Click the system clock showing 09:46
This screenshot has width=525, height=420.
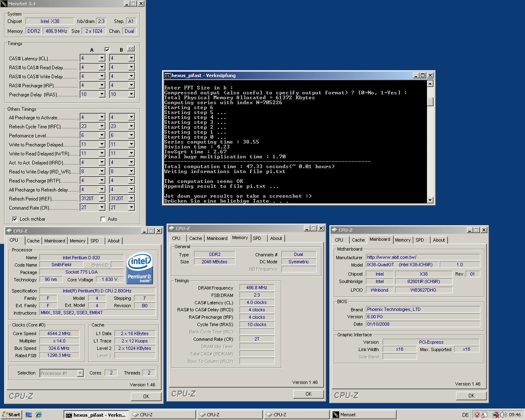pyautogui.click(x=515, y=415)
